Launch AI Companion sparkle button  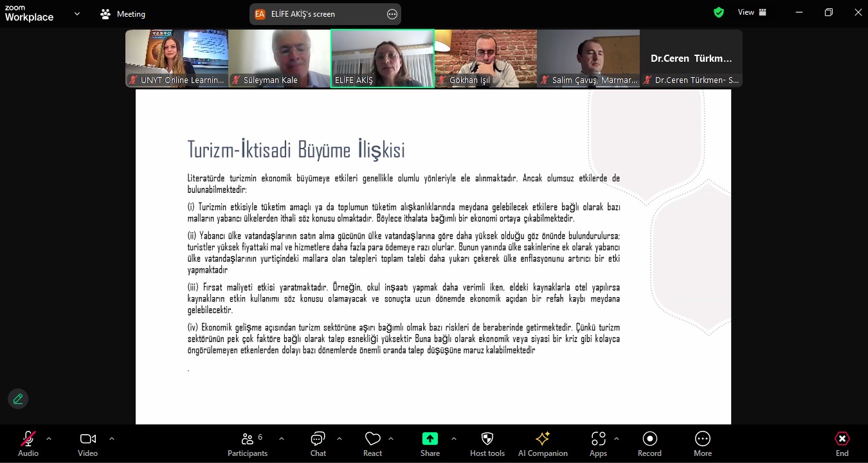[543, 444]
